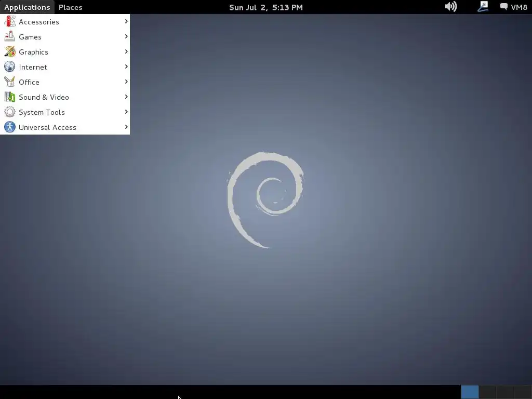This screenshot has height=399, width=532.
Task: Select the Office menu label
Action: tap(29, 82)
